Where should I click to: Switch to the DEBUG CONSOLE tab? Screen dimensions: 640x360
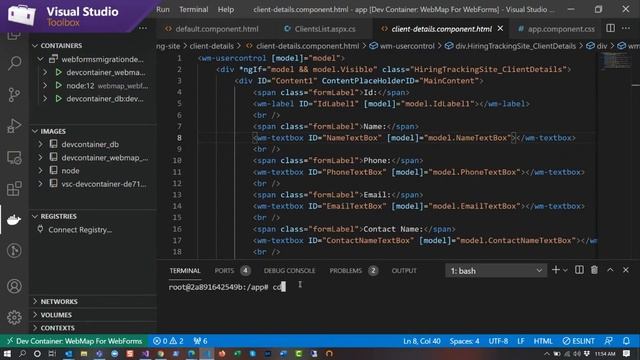tap(289, 271)
